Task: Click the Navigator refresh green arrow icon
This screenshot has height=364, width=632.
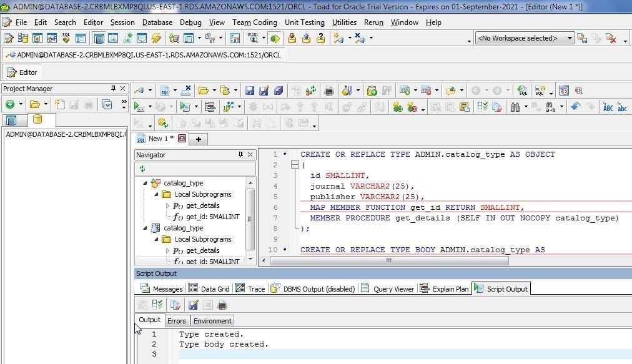Action: (142, 169)
